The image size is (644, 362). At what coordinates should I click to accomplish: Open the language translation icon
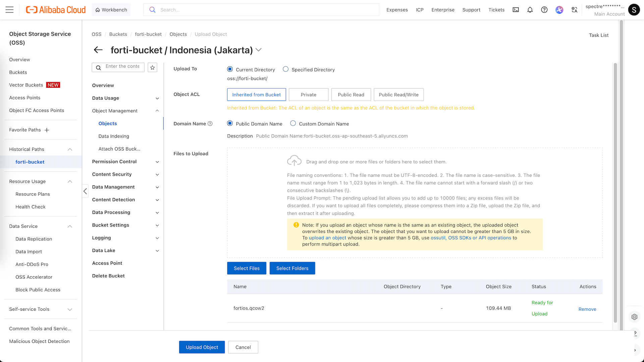click(574, 10)
